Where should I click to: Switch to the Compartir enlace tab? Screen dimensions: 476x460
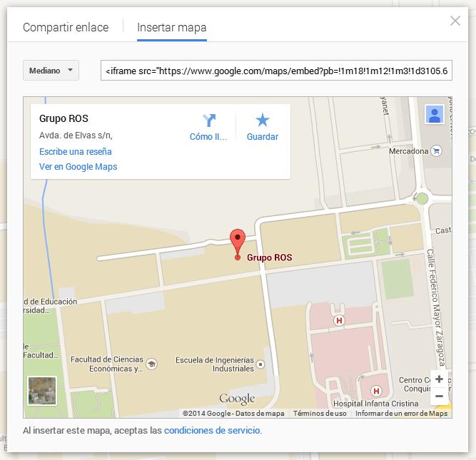pos(66,27)
